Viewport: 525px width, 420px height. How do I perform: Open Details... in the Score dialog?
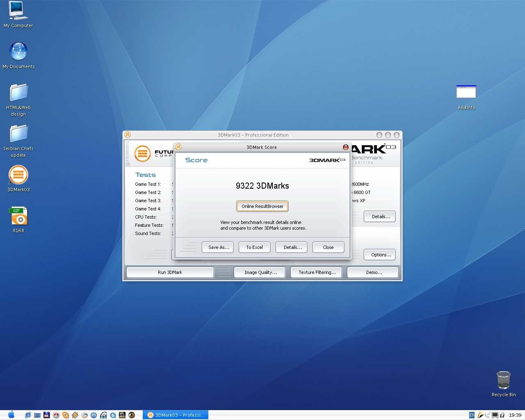[292, 247]
